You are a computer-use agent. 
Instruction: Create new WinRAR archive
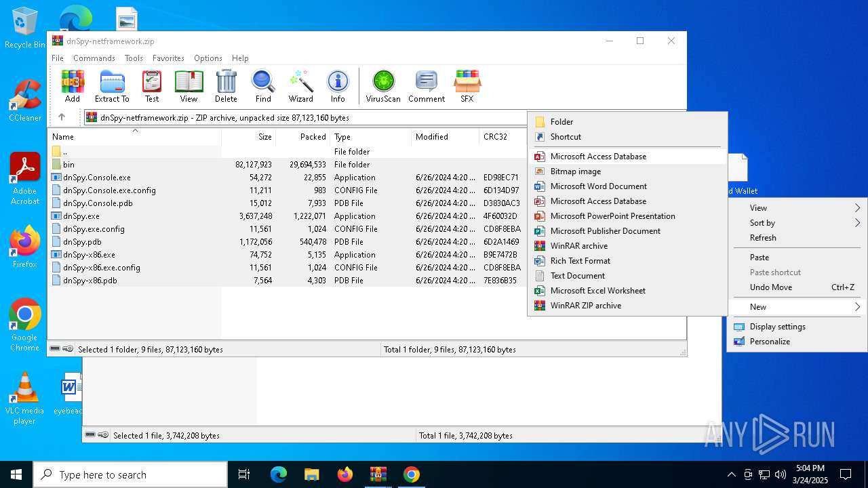tap(627, 246)
